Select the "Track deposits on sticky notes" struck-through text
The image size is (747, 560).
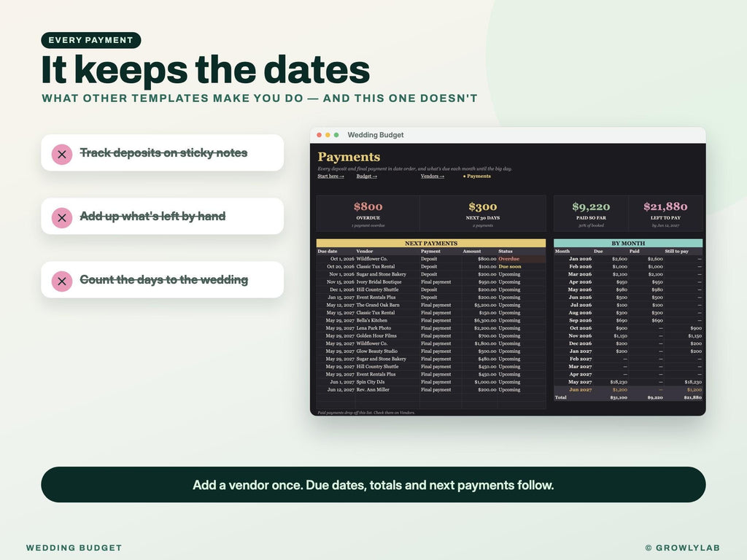pyautogui.click(x=163, y=153)
